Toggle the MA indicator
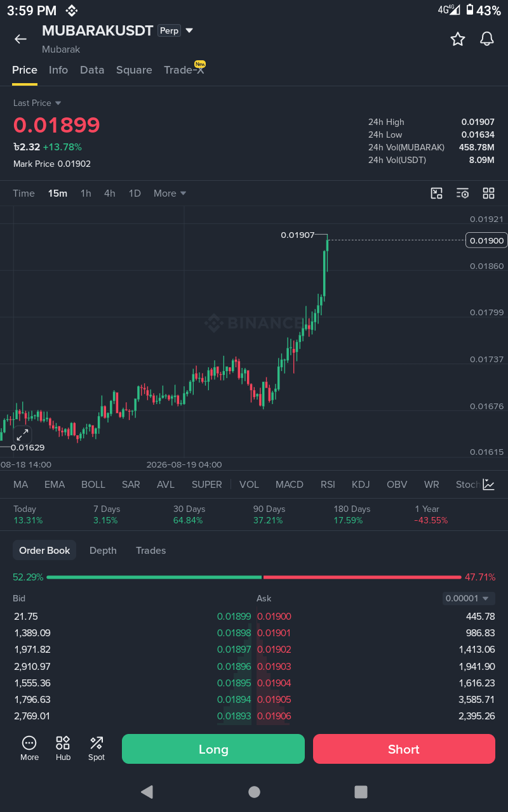The image size is (508, 812). [21, 485]
